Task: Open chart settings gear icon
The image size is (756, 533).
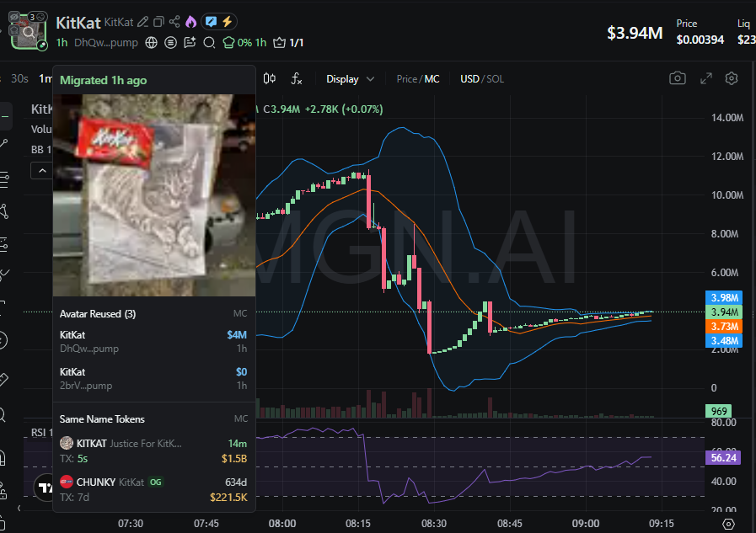Action: tap(732, 78)
